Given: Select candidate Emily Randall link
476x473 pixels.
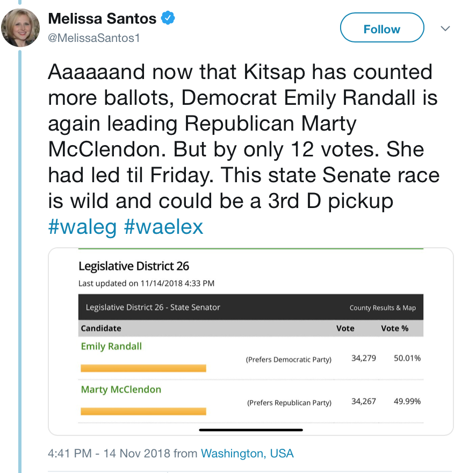Looking at the screenshot, I should pyautogui.click(x=111, y=346).
